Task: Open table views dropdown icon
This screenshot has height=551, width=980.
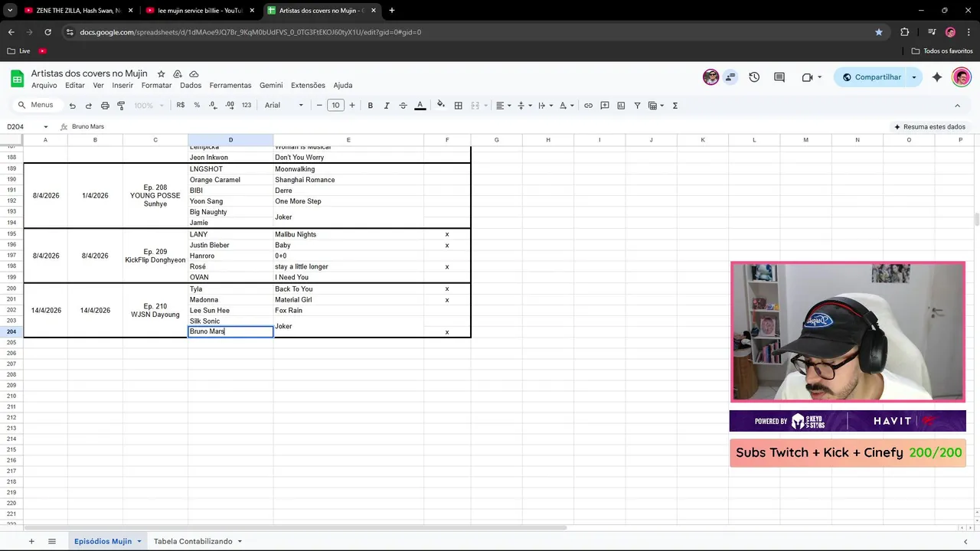Action: [655, 106]
